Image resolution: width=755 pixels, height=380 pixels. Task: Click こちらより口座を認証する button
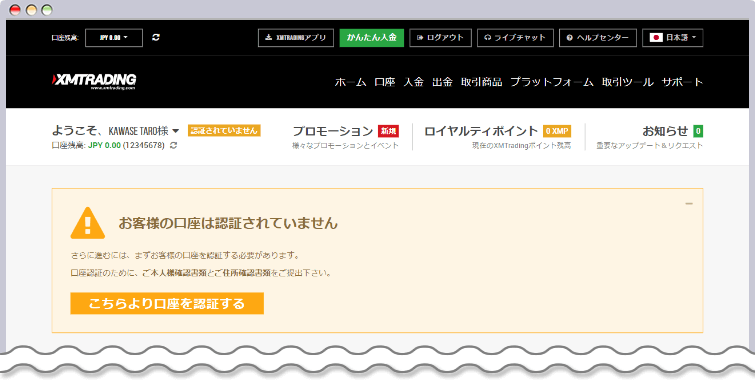167,303
